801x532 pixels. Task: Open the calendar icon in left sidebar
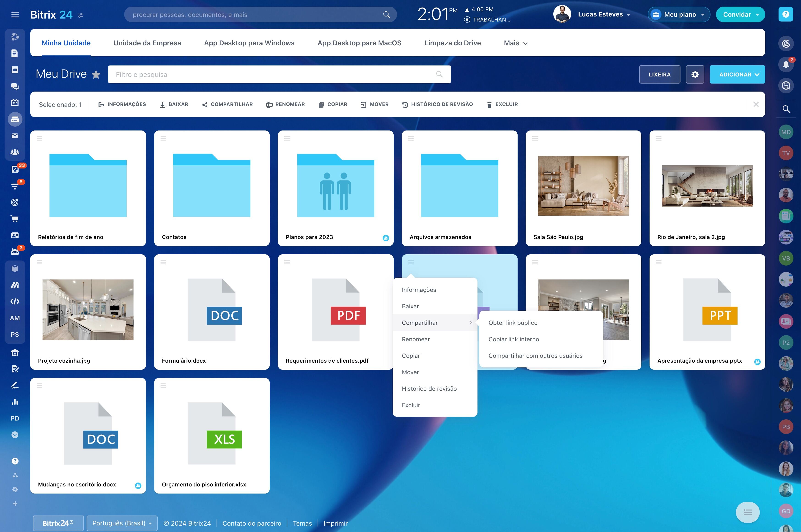coord(15,103)
